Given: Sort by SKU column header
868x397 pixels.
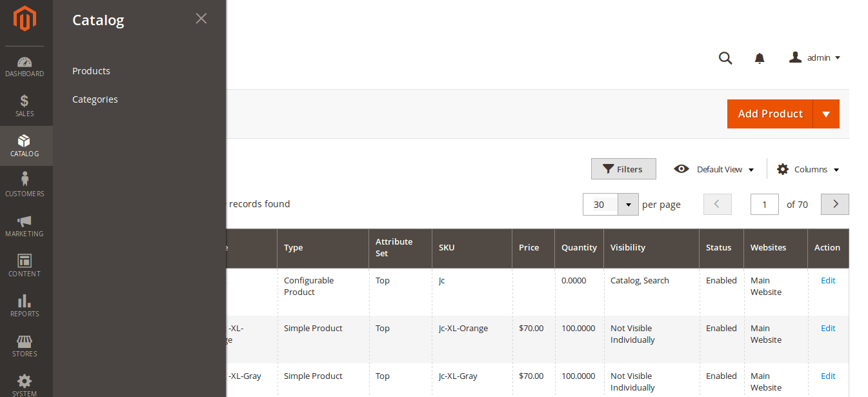Looking at the screenshot, I should pos(472,248).
